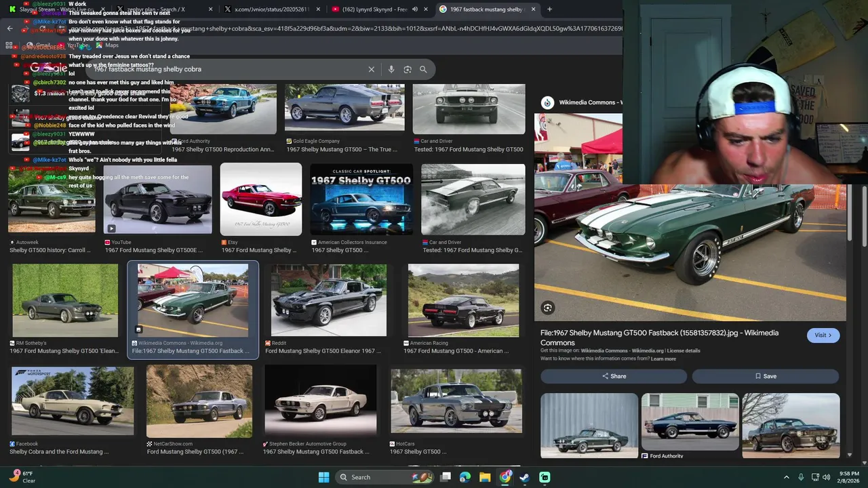This screenshot has width=868, height=488.
Task: Open Car and Driver front-view Mustang thumbnail
Action: (469, 108)
